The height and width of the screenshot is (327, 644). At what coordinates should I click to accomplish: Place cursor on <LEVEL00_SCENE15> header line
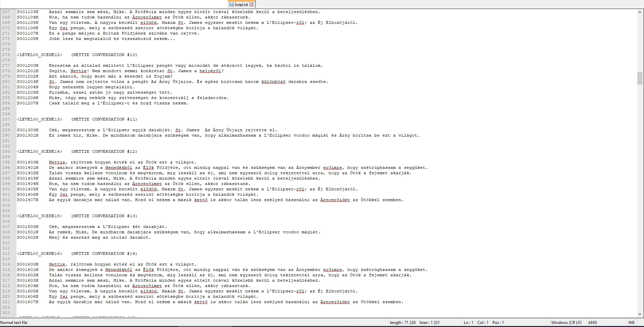tap(40, 216)
